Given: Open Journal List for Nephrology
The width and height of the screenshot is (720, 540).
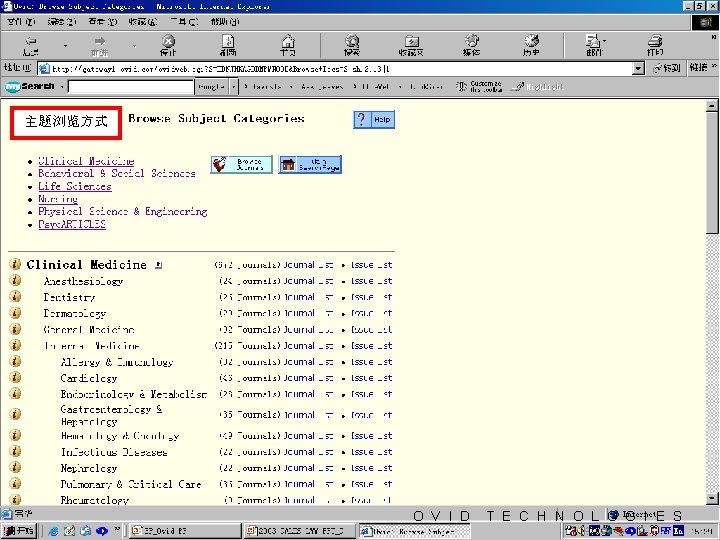Looking at the screenshot, I should (308, 468).
